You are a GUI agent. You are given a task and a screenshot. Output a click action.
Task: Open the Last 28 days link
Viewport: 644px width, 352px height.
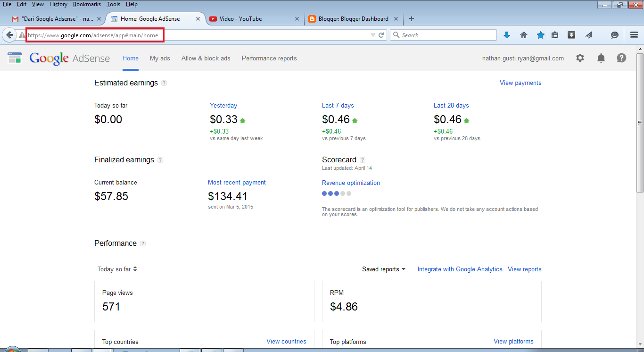pyautogui.click(x=451, y=106)
